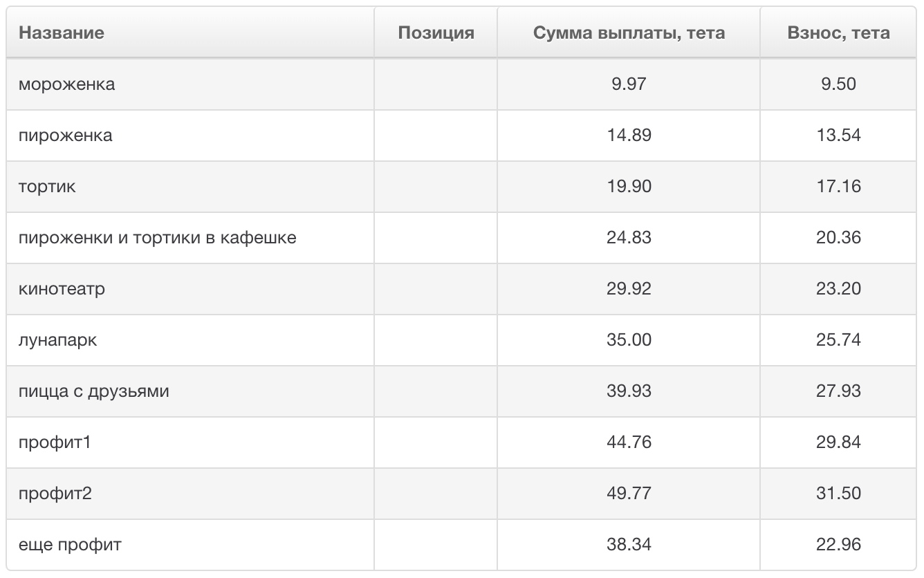Select the лунапарк row name
The image size is (924, 578).
tap(57, 340)
